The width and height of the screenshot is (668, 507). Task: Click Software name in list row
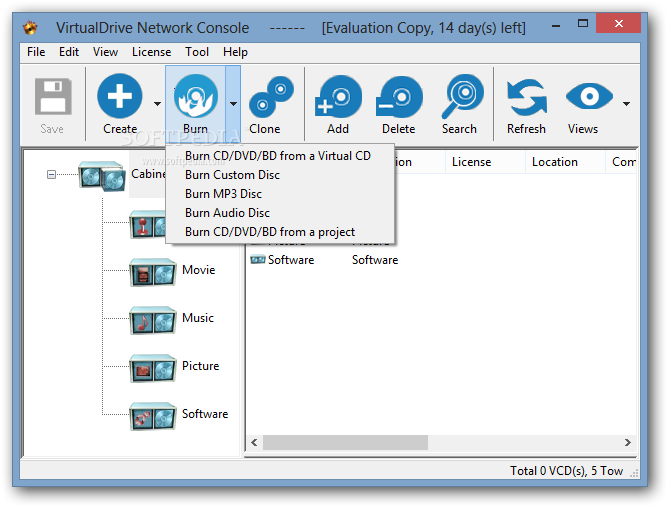click(291, 260)
